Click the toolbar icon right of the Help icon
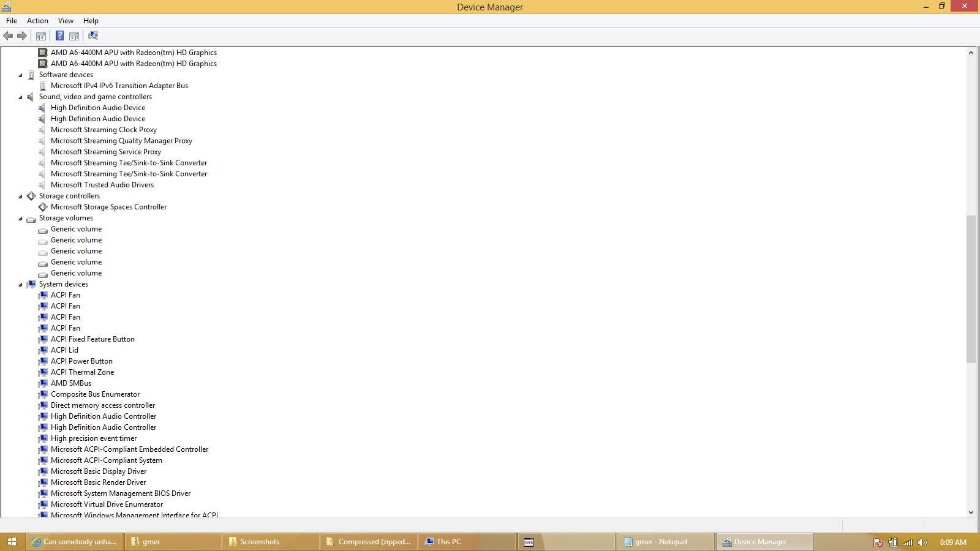 74,36
